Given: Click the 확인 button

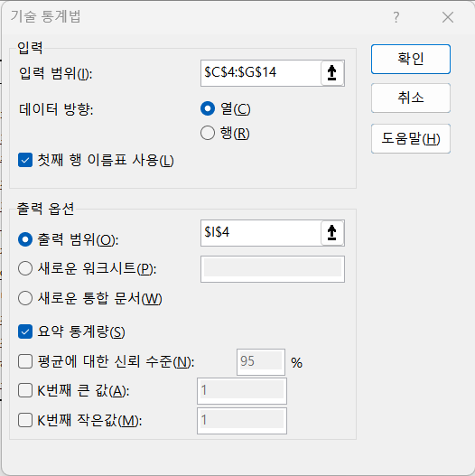Looking at the screenshot, I should click(x=411, y=60).
